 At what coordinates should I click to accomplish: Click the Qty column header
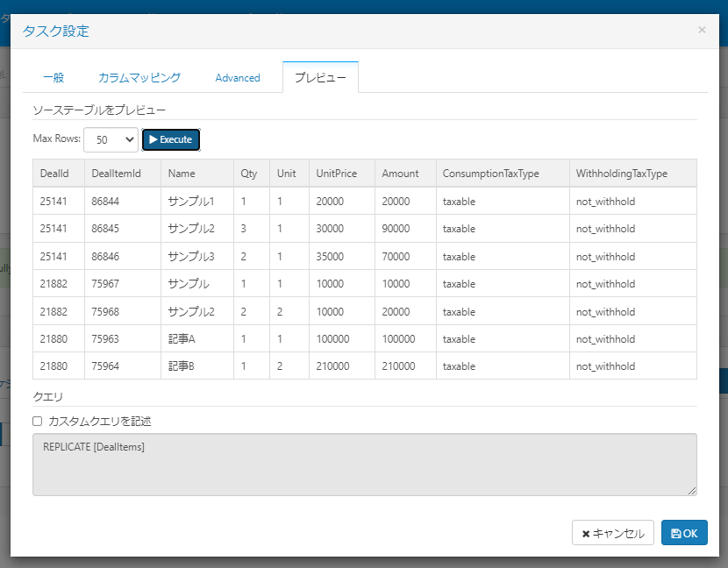252,173
